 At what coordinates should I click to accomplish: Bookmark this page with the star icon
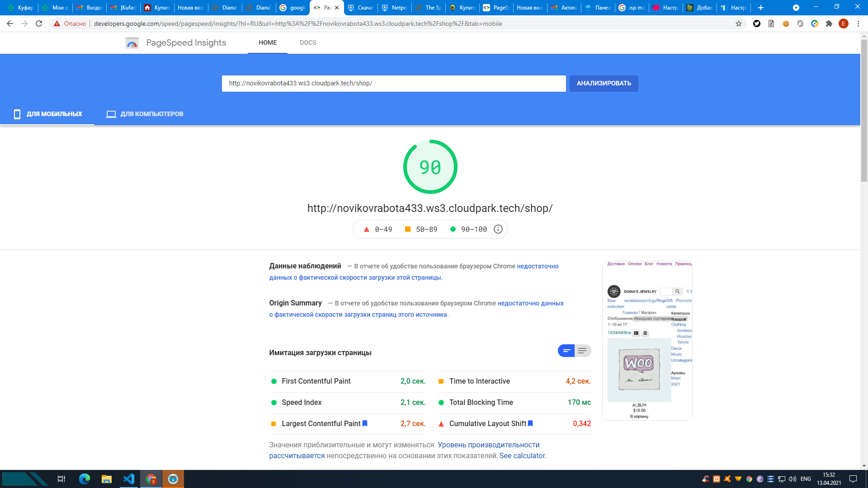click(739, 23)
